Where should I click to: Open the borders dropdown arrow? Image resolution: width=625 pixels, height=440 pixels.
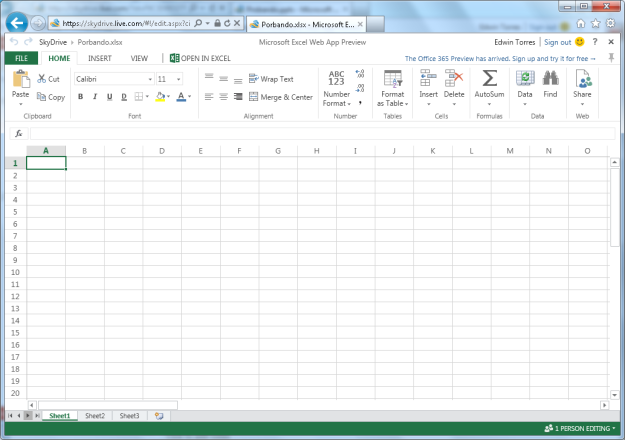[x=147, y=96]
